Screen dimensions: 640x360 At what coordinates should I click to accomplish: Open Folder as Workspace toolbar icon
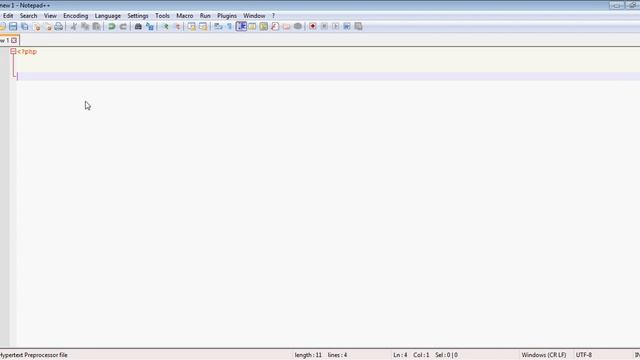(287, 27)
